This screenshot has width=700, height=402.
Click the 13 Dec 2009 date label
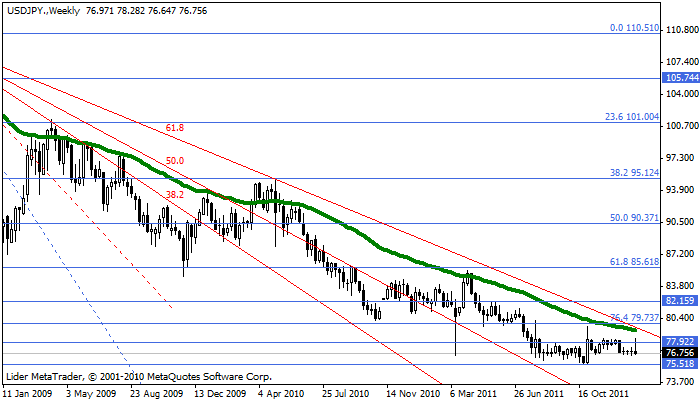coord(220,394)
